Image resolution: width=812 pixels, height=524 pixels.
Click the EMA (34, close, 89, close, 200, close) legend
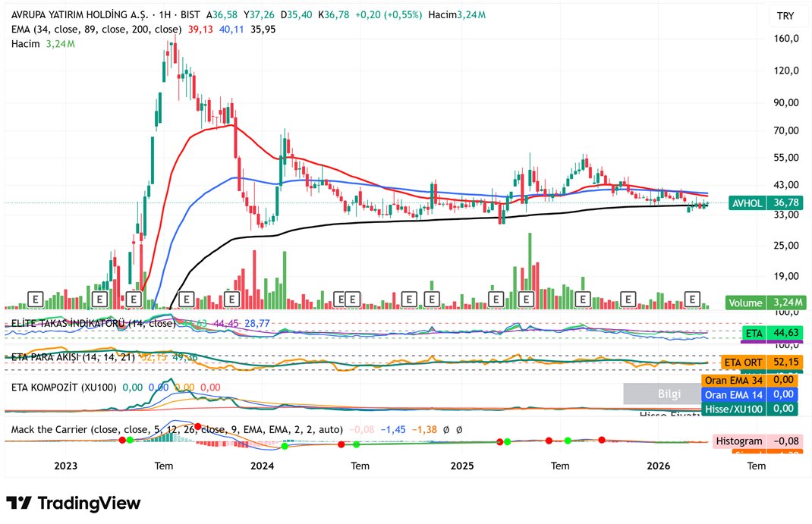(96, 30)
